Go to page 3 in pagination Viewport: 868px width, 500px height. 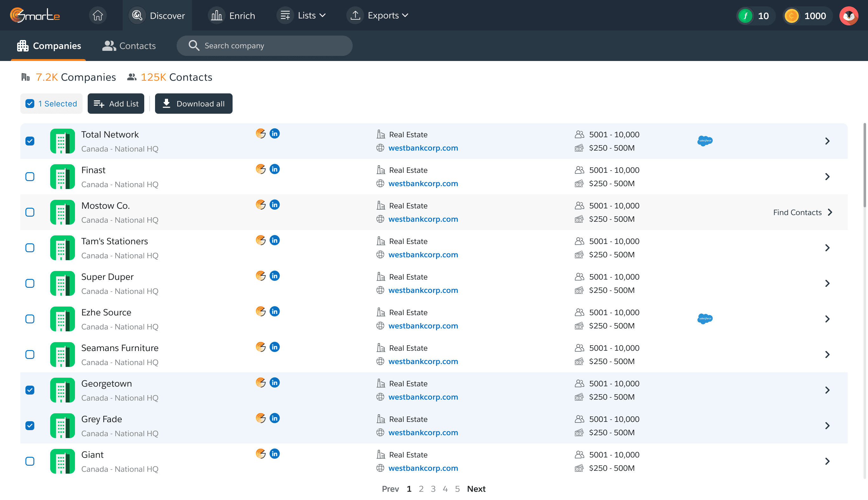point(433,489)
